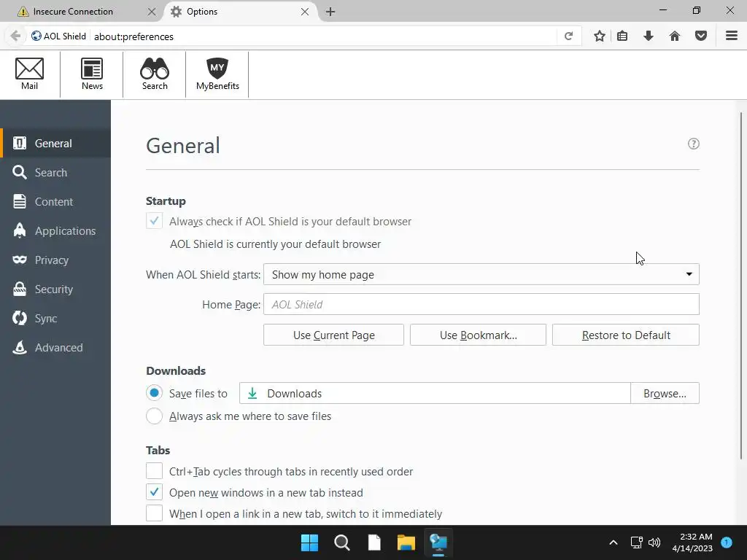
Task: Toggle Always check default browser checkbox
Action: point(154,221)
